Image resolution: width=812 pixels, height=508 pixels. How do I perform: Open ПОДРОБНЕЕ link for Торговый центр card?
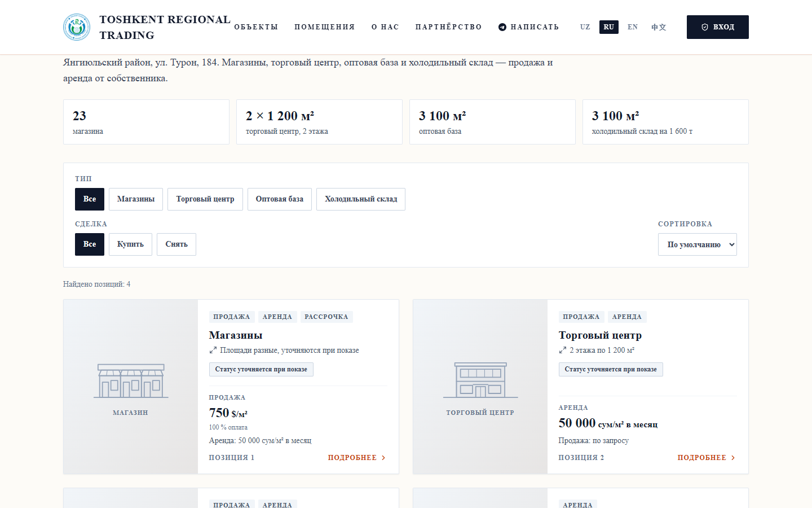click(x=707, y=458)
